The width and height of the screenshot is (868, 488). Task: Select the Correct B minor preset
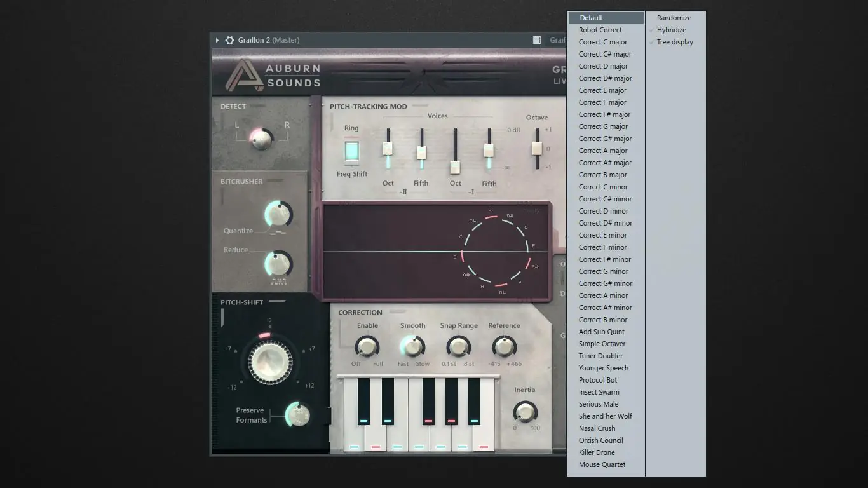coord(606,320)
